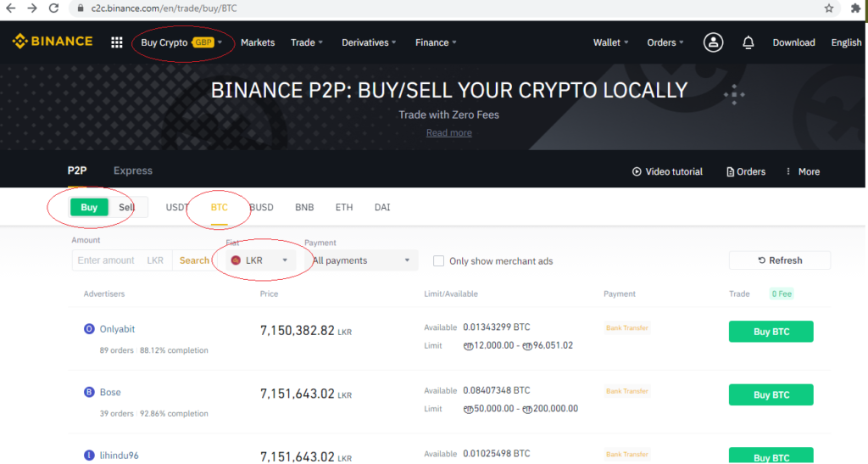
Task: Click Bose's Bank Transfer payment tag
Action: click(x=626, y=391)
